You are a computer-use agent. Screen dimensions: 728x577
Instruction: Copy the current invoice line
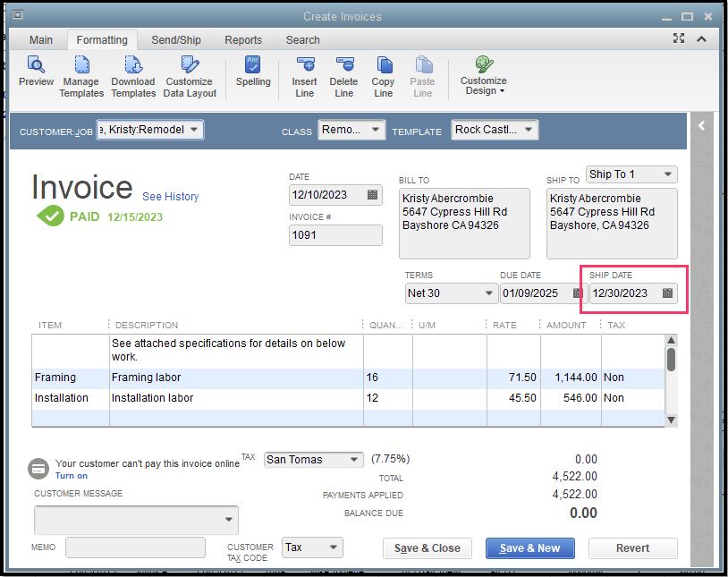pos(383,77)
